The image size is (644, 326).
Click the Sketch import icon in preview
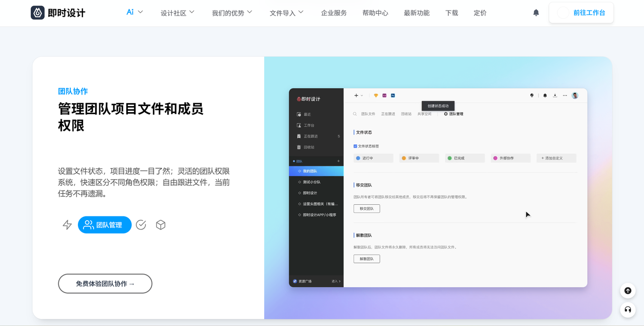click(x=376, y=95)
